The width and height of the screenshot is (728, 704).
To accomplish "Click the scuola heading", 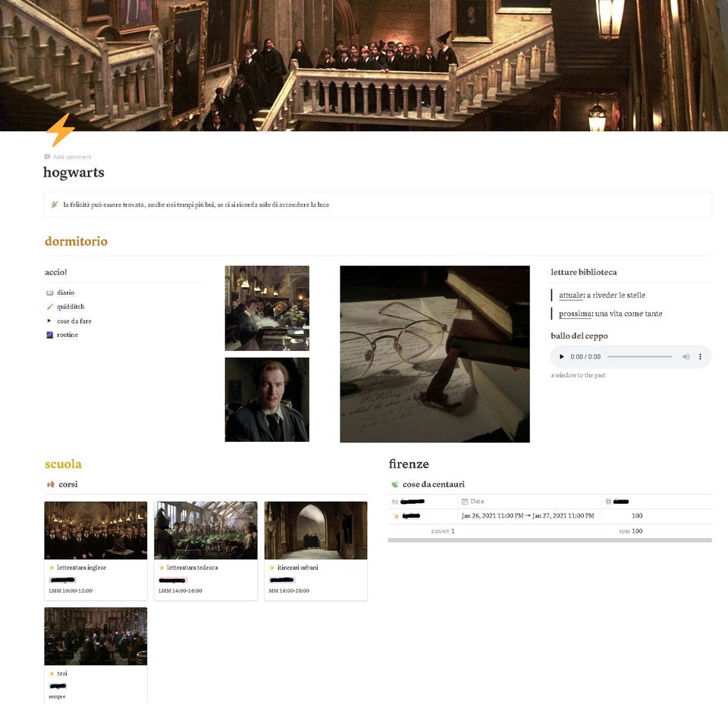I will tap(63, 464).
